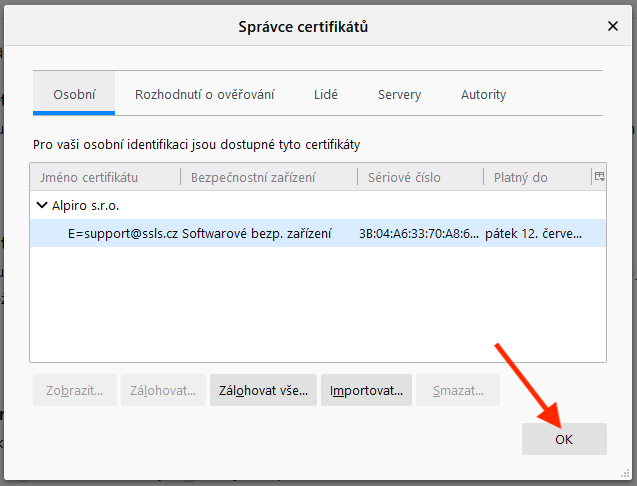Open the column picker icon in table header
This screenshot has width=637, height=486.
tap(599, 177)
